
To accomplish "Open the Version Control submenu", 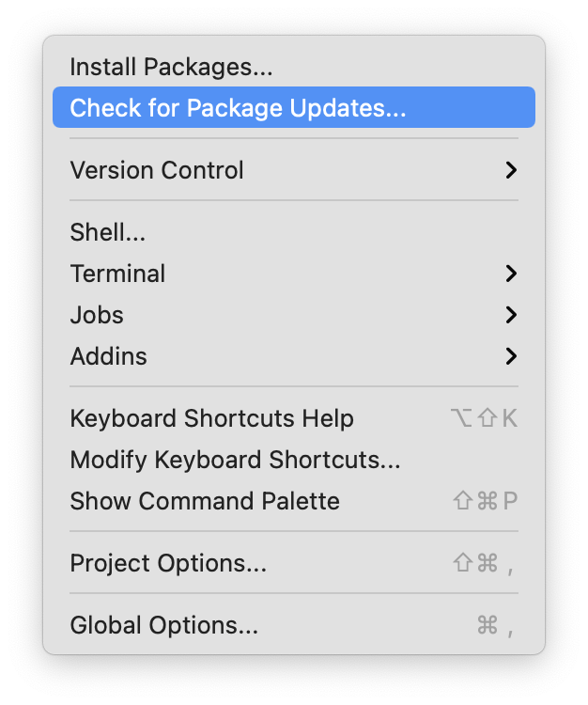I will point(157,170).
